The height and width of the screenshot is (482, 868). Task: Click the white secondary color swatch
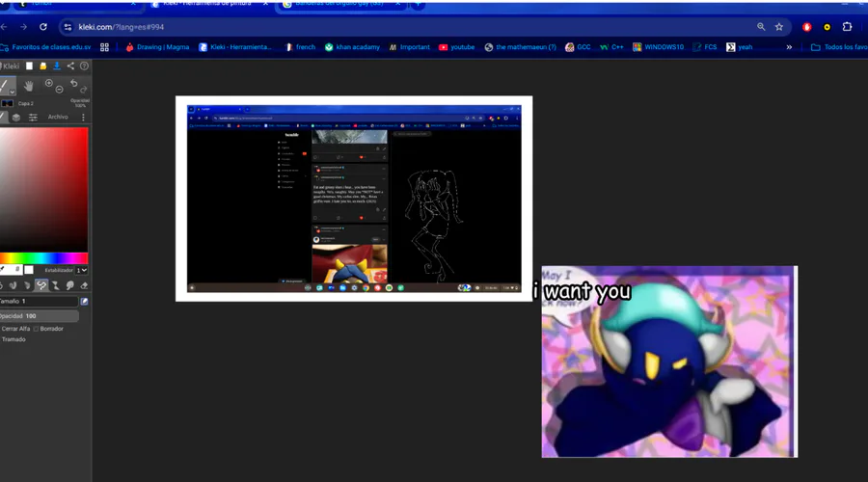(x=29, y=270)
